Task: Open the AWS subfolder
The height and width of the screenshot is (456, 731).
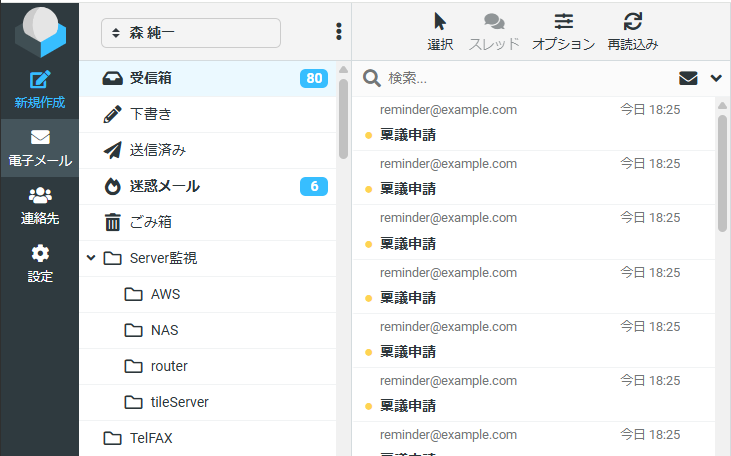Action: [208, 294]
